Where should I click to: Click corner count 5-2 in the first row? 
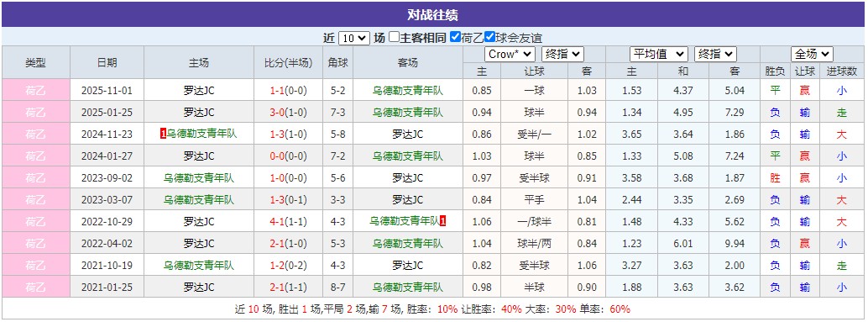pyautogui.click(x=337, y=90)
